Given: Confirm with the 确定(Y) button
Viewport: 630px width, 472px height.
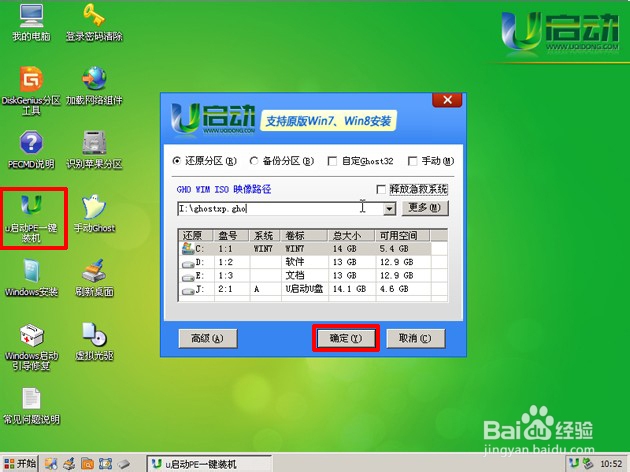Looking at the screenshot, I should coord(346,338).
